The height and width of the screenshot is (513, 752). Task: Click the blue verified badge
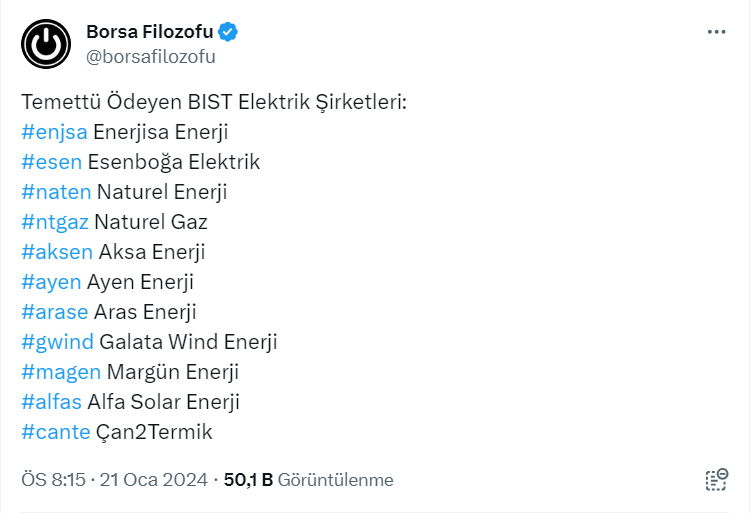coord(229,32)
